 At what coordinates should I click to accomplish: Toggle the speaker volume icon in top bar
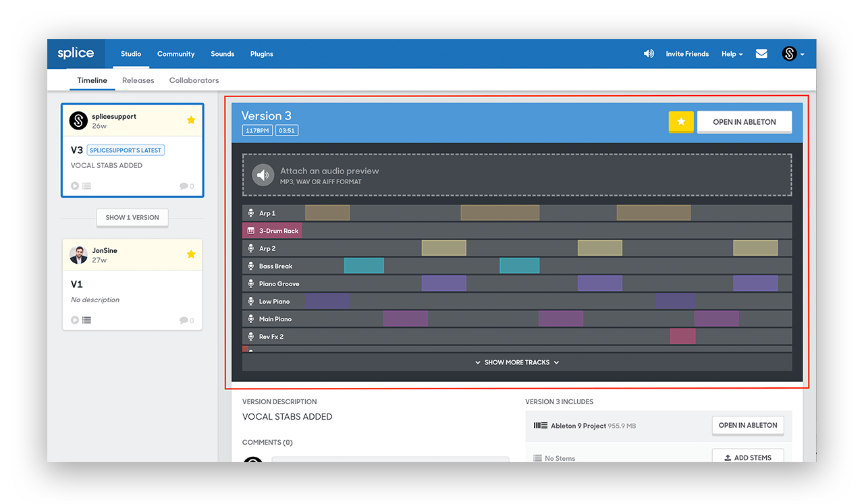pyautogui.click(x=649, y=54)
